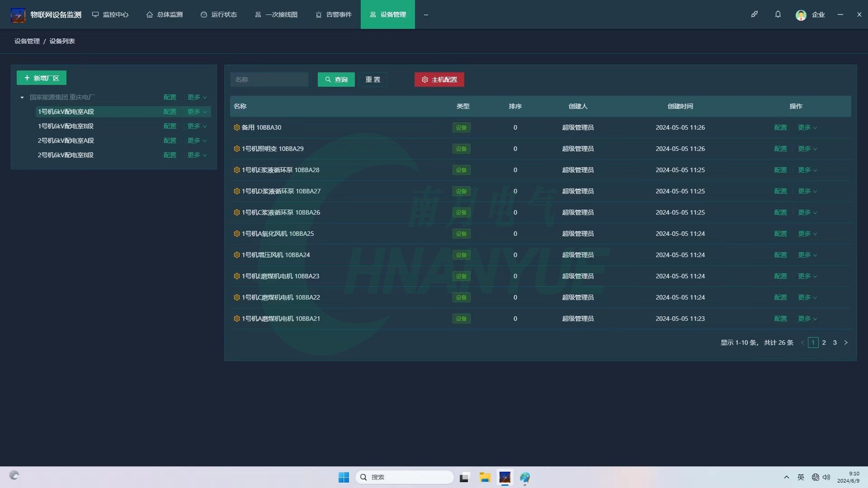Click 设备 tag in 1号机A氧化风机 10BBA25 row
Viewport: 868px width, 488px height.
462,234
